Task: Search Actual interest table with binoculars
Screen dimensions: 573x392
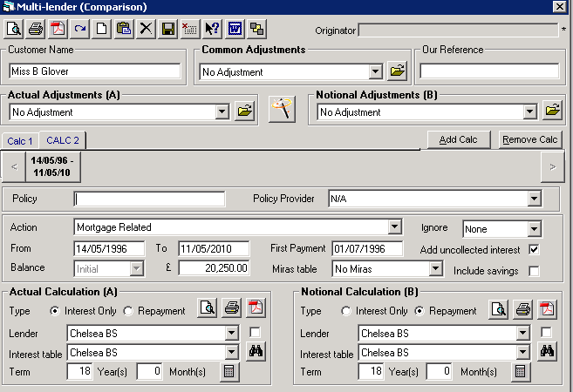Action: (256, 351)
